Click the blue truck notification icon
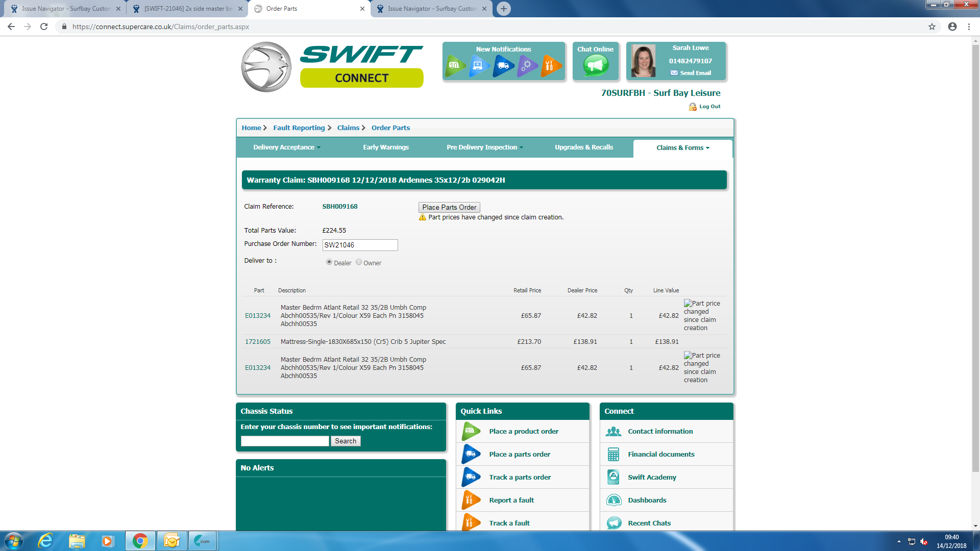The height and width of the screenshot is (551, 980). pos(503,66)
